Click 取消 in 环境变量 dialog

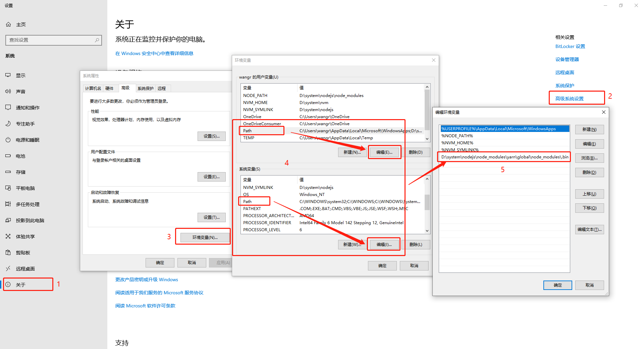pos(414,265)
